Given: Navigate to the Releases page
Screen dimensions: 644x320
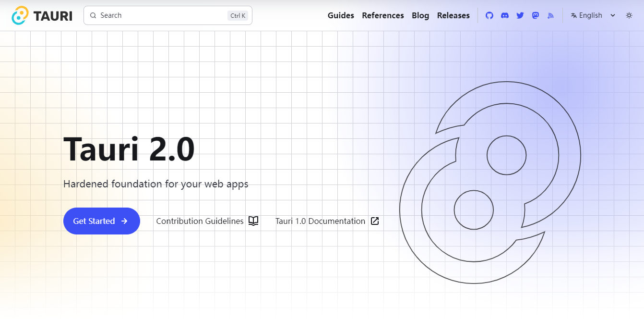Looking at the screenshot, I should 453,15.
